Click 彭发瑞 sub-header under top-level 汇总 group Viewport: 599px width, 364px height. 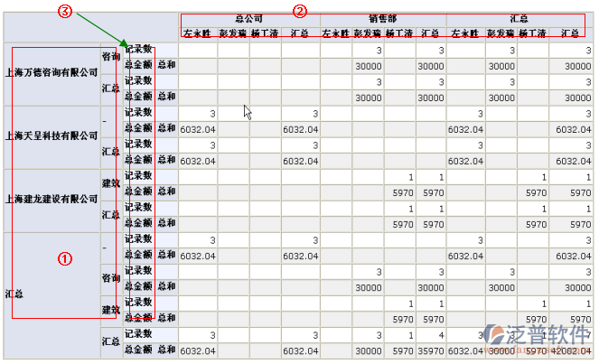[501, 33]
